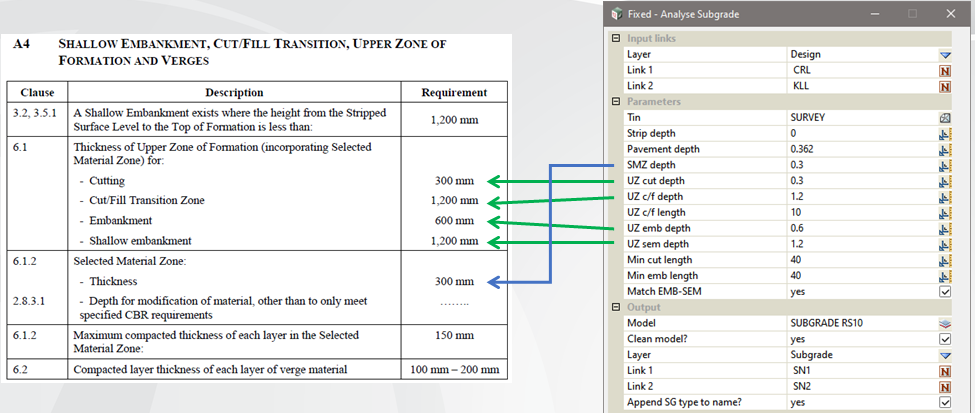Click the measure icon for UZ emb depth
This screenshot has width=975, height=413.
pos(944,228)
